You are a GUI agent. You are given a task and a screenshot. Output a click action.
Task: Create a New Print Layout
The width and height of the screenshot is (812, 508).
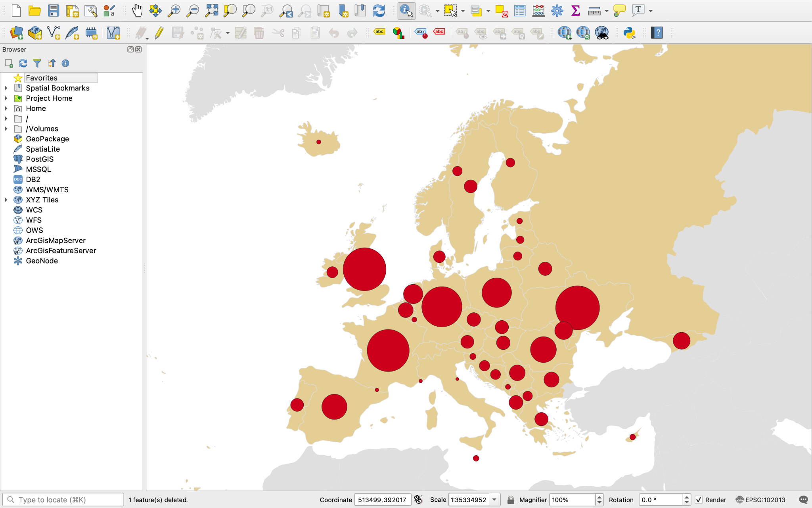click(x=72, y=11)
